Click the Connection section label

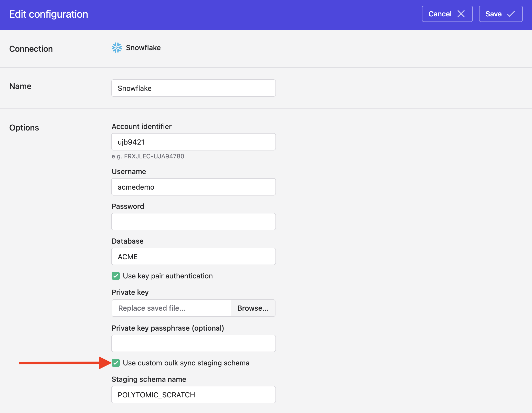pos(31,49)
